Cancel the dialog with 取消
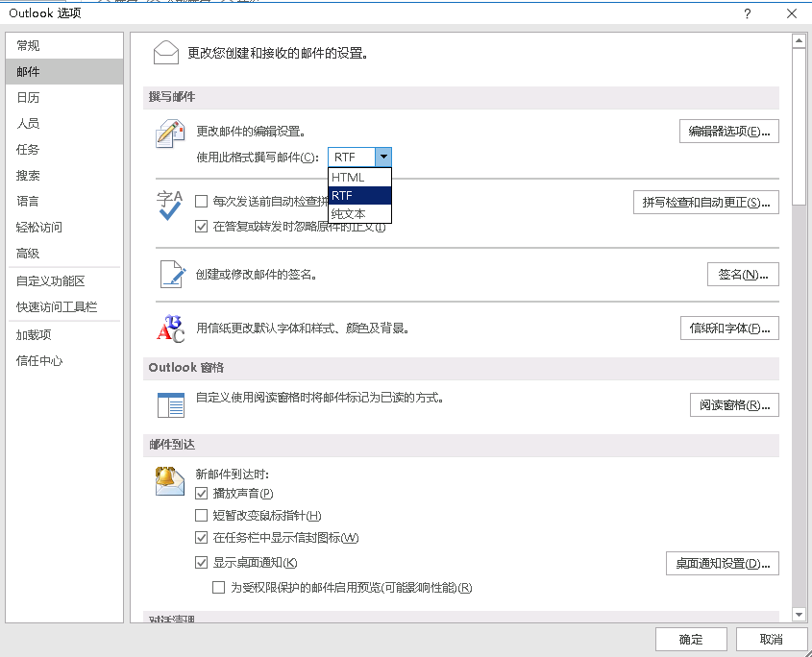This screenshot has height=657, width=812. (771, 640)
